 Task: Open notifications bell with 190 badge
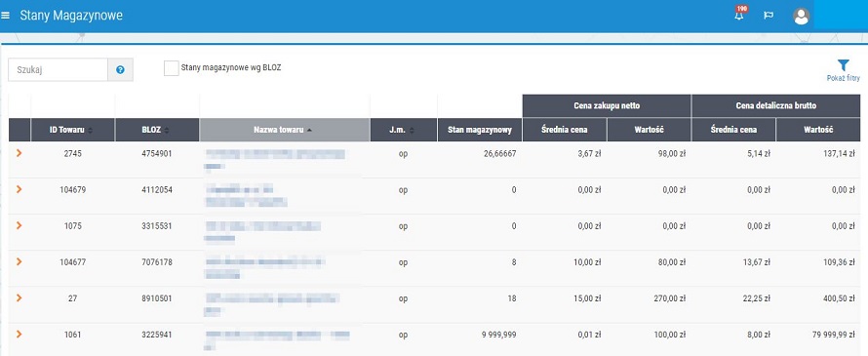pyautogui.click(x=739, y=15)
